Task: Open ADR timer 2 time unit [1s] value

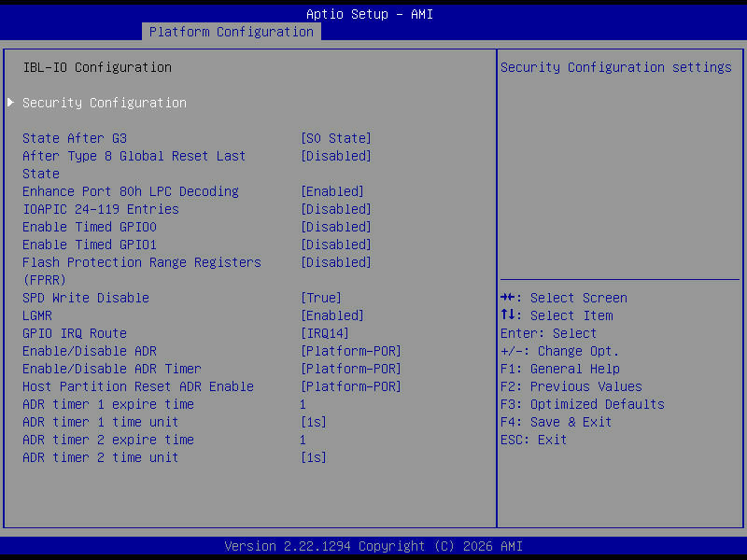Action: click(x=314, y=457)
